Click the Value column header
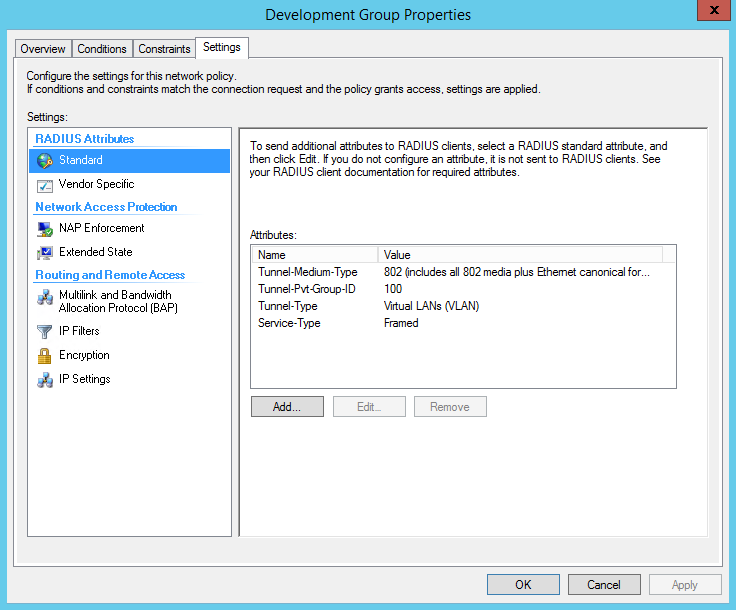This screenshot has height=610, width=736. [x=520, y=255]
